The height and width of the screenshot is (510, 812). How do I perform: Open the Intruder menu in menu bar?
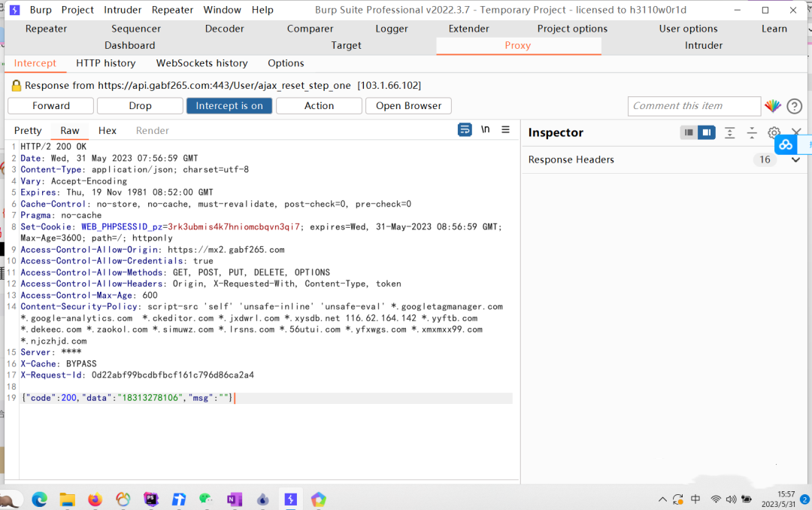coord(123,10)
